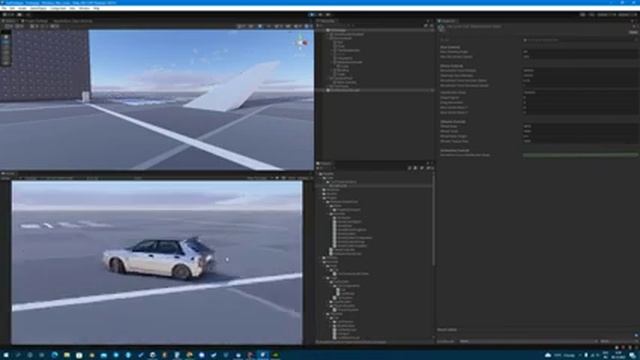Select the Project panel tab
The width and height of the screenshot is (640, 360).
point(325,163)
